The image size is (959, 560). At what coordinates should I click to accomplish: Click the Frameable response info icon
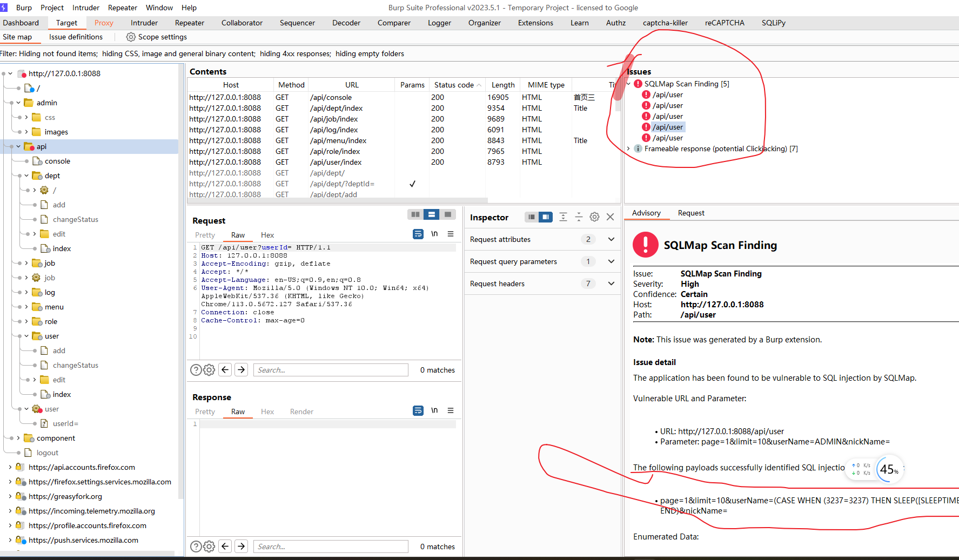638,149
